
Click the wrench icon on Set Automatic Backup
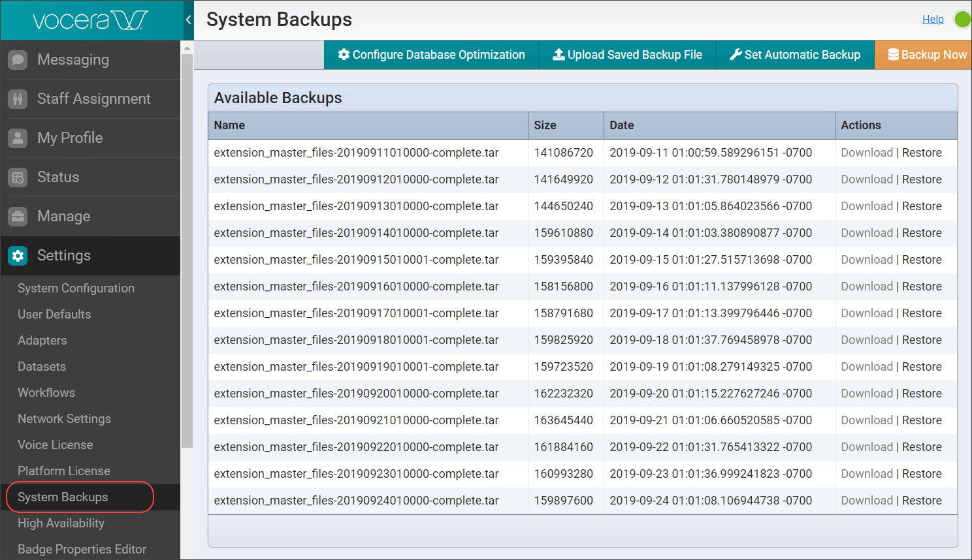736,55
